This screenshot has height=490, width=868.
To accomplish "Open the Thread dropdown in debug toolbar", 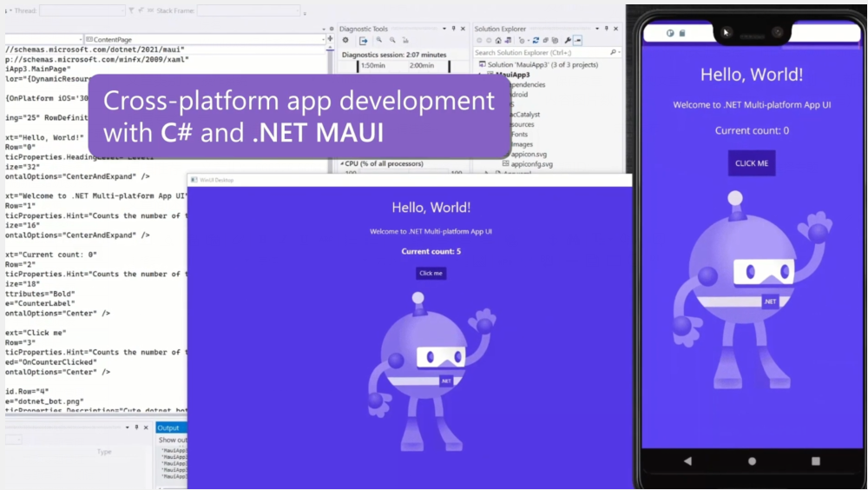I will (82, 10).
